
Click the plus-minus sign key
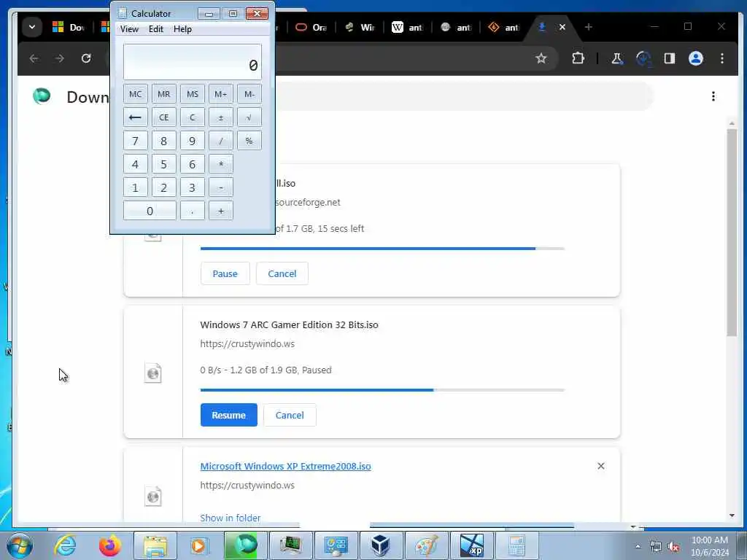click(x=220, y=117)
